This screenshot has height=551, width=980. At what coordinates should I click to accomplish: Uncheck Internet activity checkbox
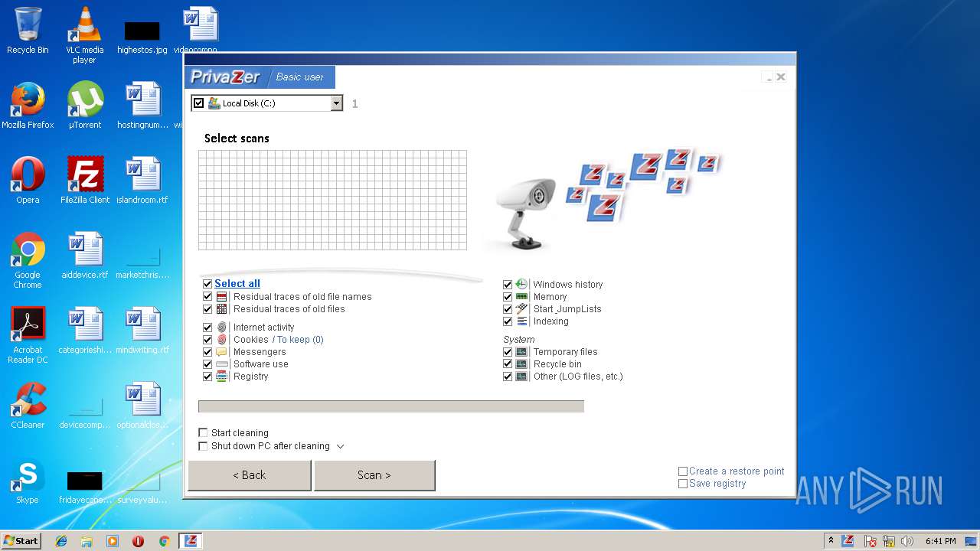[x=207, y=328]
